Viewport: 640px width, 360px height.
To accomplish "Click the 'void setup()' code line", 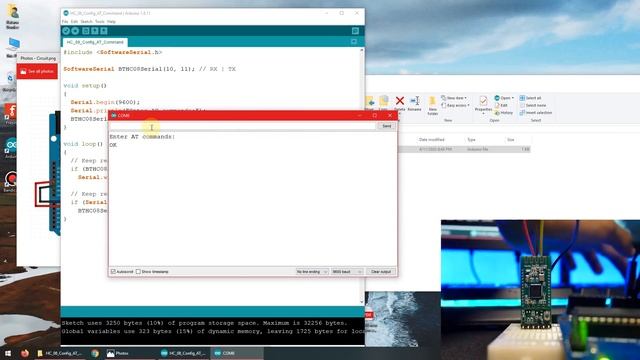I will pyautogui.click(x=85, y=86).
